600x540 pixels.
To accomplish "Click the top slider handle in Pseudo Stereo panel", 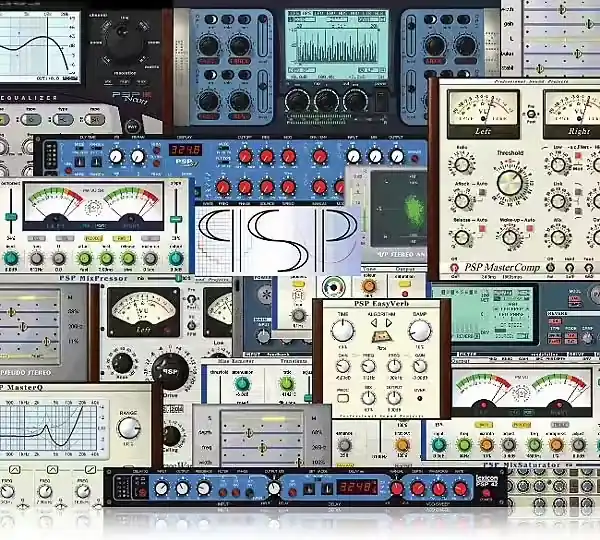I will [11, 312].
